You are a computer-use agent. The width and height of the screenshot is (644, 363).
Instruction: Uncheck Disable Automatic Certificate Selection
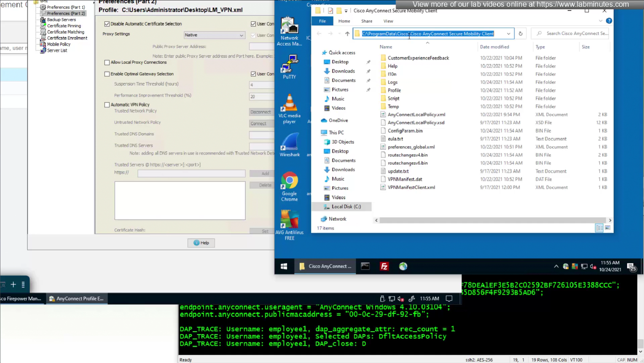(107, 24)
